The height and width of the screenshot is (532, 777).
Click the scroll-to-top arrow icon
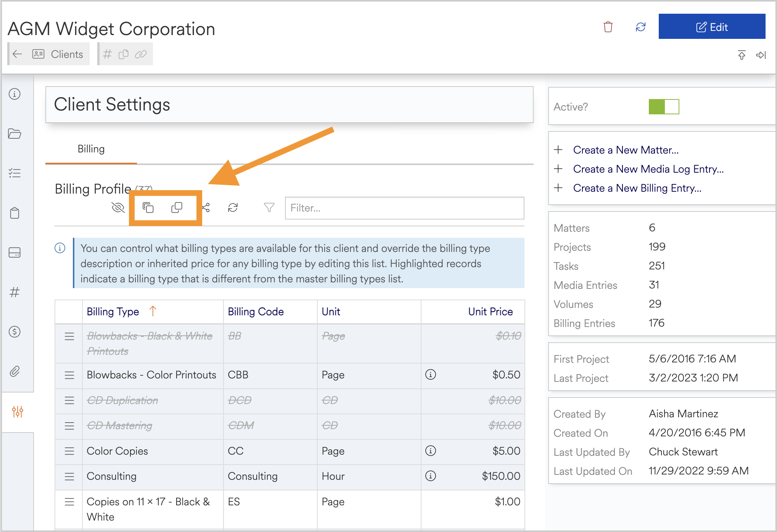(742, 55)
